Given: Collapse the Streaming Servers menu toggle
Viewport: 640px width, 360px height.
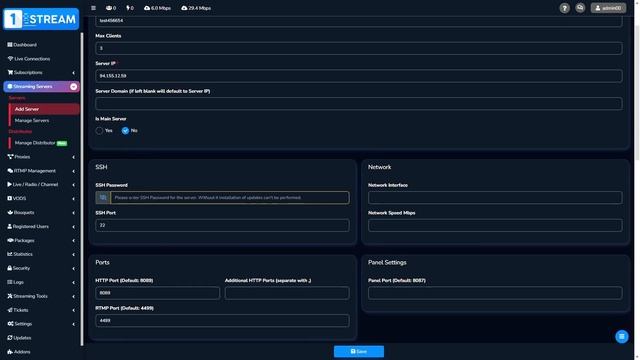Looking at the screenshot, I should (73, 87).
